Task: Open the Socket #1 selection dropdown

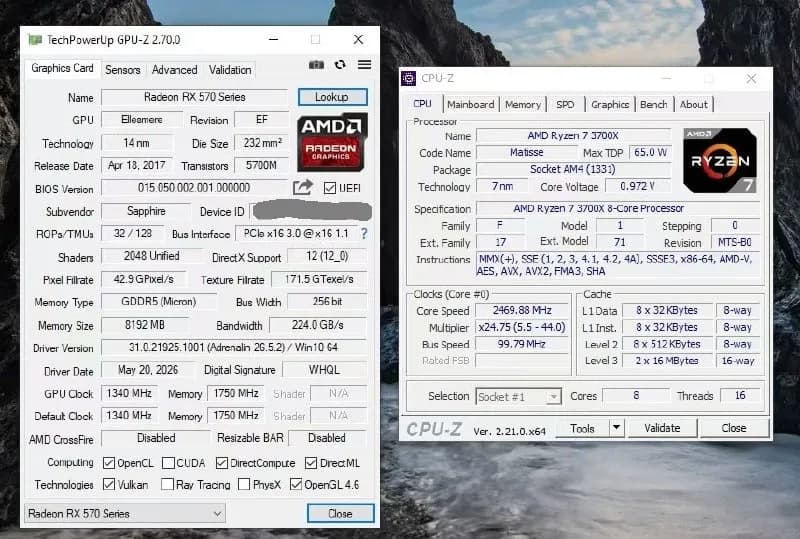Action: pyautogui.click(x=518, y=397)
